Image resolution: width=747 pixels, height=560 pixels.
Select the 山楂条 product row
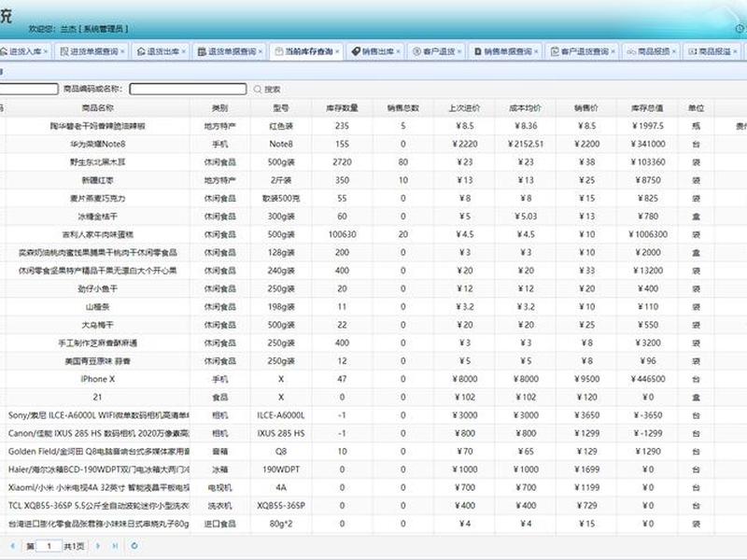[x=373, y=307]
